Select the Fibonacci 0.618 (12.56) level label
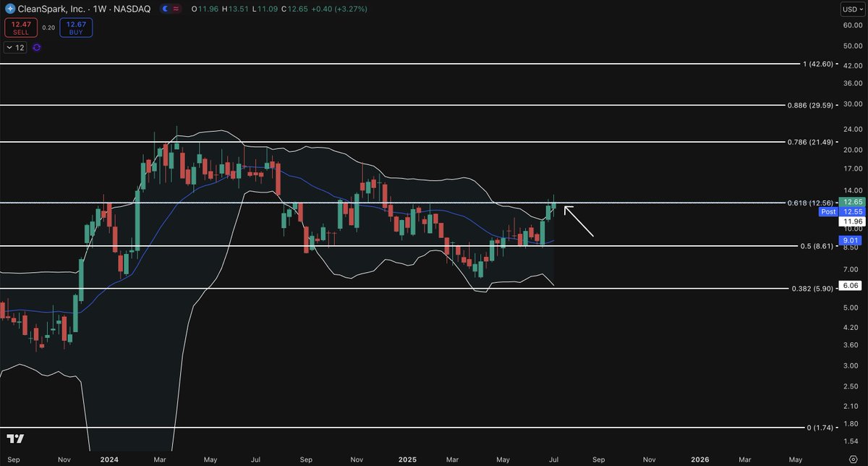This screenshot has width=868, height=466. (812, 203)
